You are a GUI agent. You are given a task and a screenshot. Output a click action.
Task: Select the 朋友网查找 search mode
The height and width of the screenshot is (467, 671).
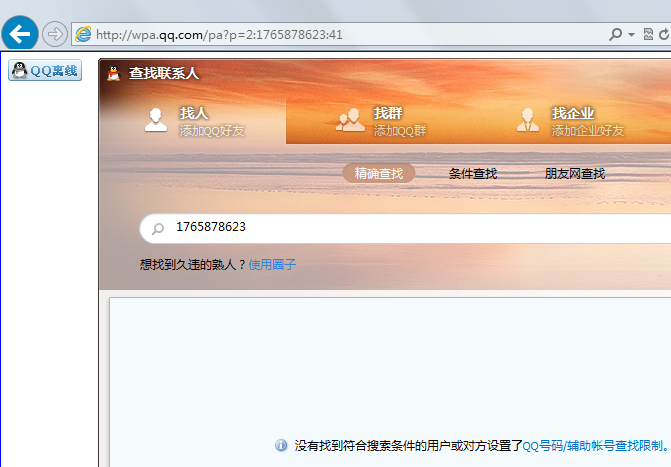[x=575, y=173]
